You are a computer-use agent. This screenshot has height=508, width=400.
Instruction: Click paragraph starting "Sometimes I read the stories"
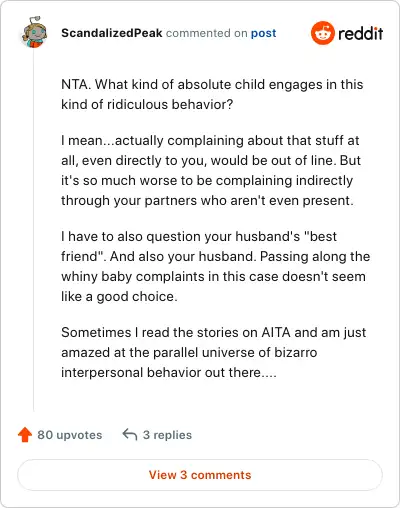[213, 352]
